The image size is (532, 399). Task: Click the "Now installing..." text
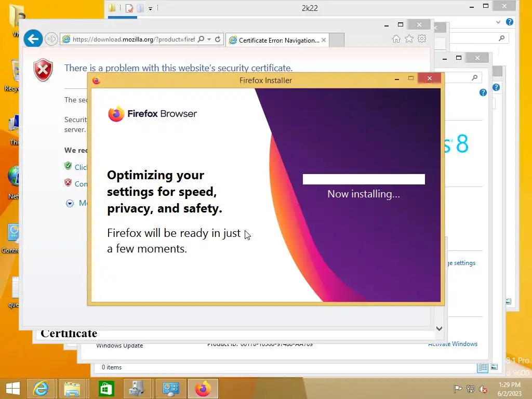click(364, 194)
